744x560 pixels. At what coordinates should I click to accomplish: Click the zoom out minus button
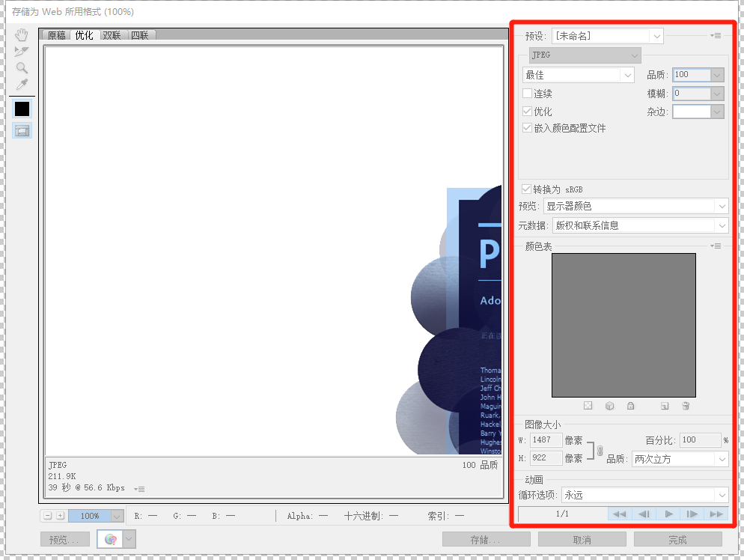pos(47,515)
